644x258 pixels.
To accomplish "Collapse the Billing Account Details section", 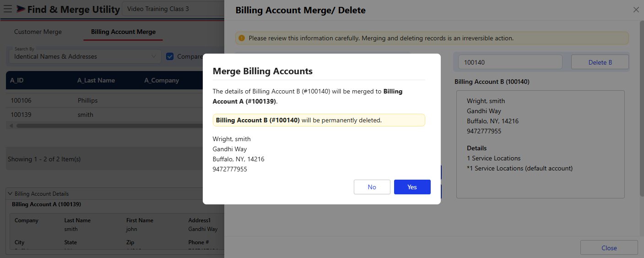I will pos(10,194).
